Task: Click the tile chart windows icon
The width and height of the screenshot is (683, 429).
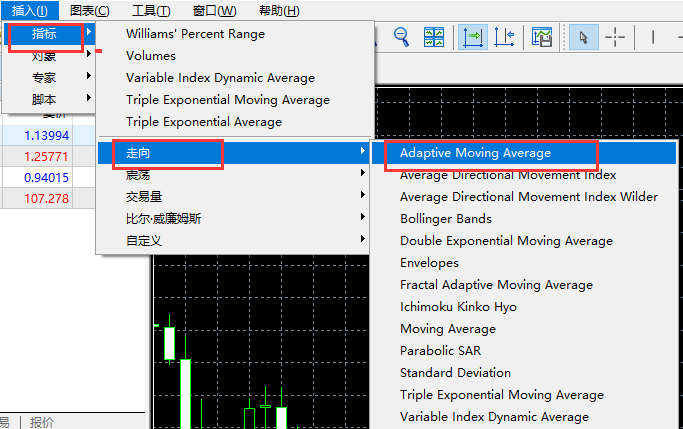Action: [434, 37]
